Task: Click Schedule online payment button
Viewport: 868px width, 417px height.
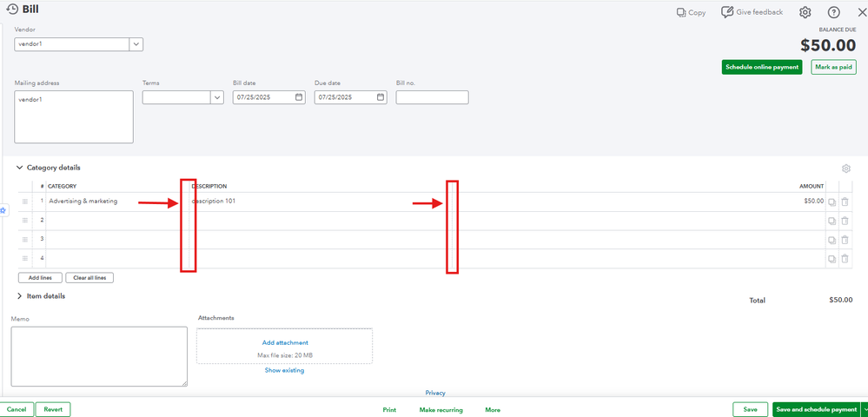Action: click(x=762, y=67)
